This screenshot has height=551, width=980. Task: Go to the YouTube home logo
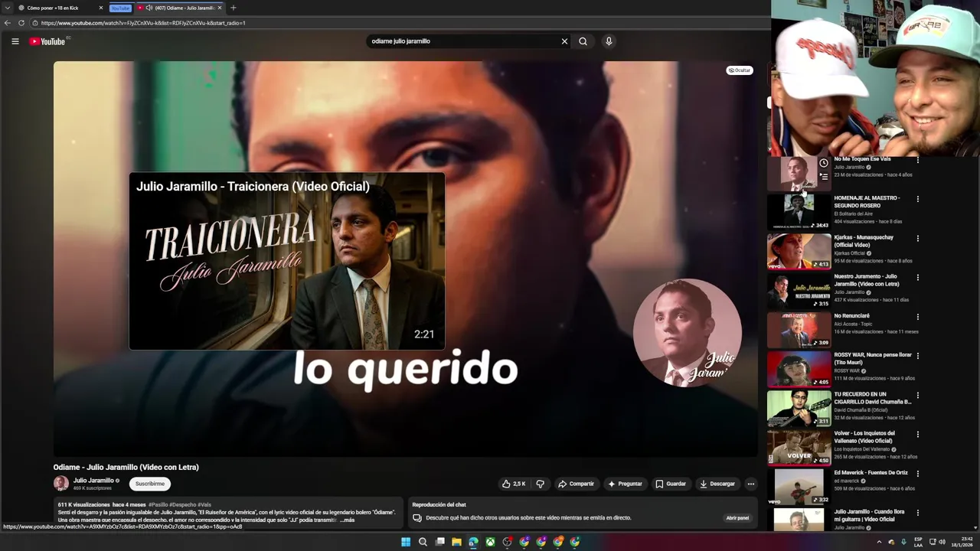pyautogui.click(x=47, y=41)
